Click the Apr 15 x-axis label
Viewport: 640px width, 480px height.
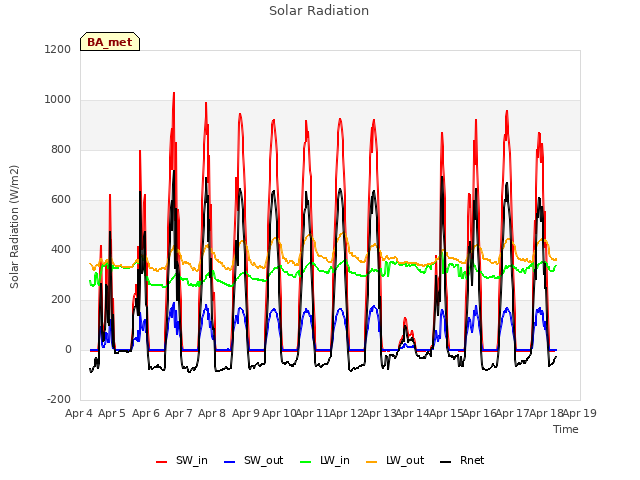tap(446, 413)
